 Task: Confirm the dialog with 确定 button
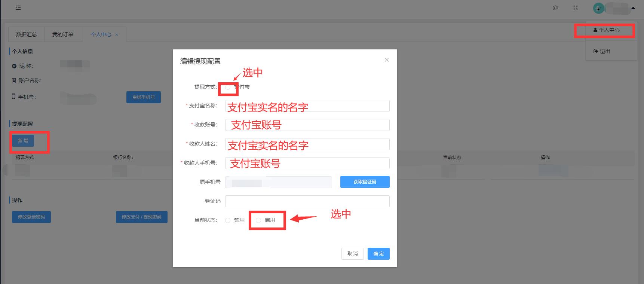[x=378, y=254]
